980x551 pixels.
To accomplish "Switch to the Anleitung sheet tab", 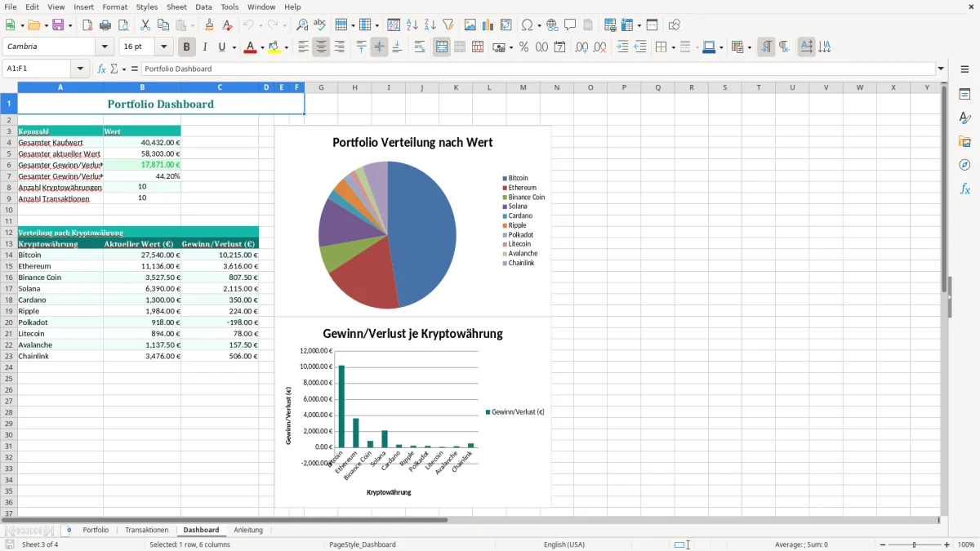I will tap(248, 530).
